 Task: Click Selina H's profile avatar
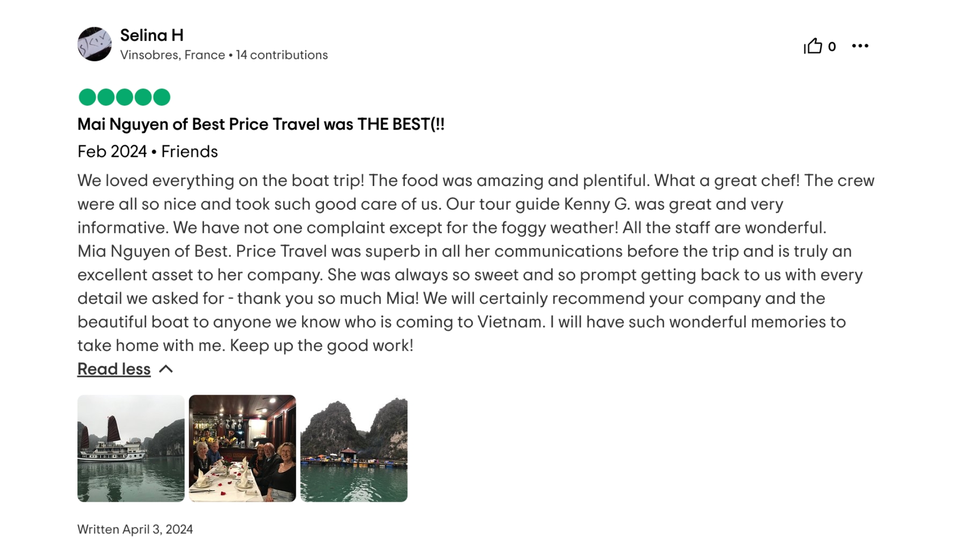[94, 44]
